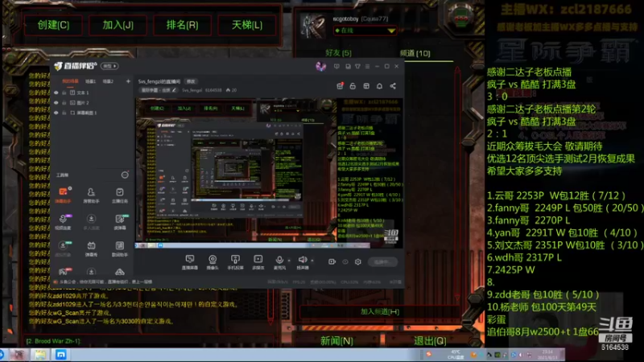Click 修改 to edit the room title
The width and height of the screenshot is (644, 362).
191,81
